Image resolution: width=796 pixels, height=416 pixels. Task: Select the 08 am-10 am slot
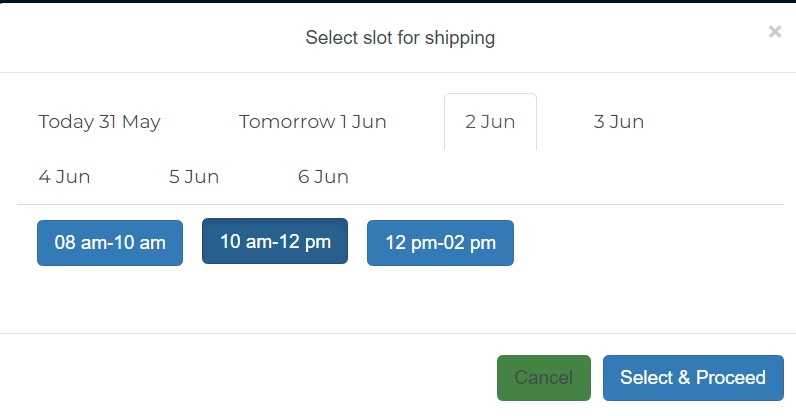[110, 243]
